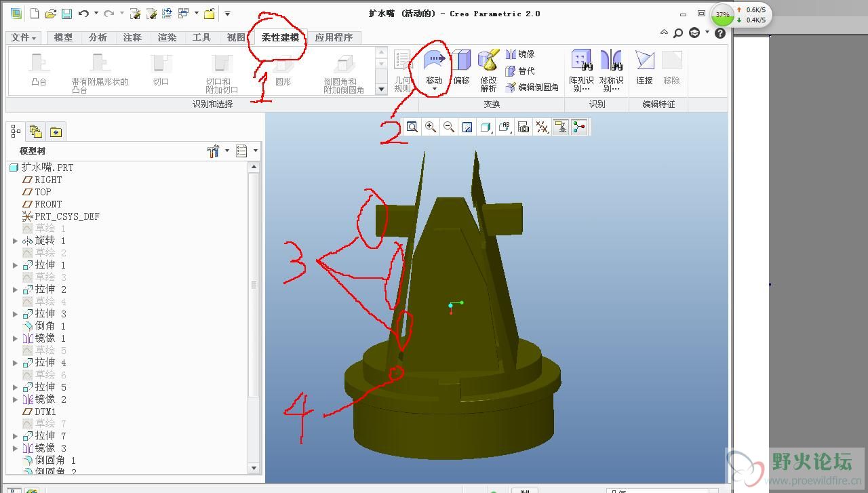868x493 pixels.
Task: Expand the 拉伸 1 feature node
Action: coord(15,265)
